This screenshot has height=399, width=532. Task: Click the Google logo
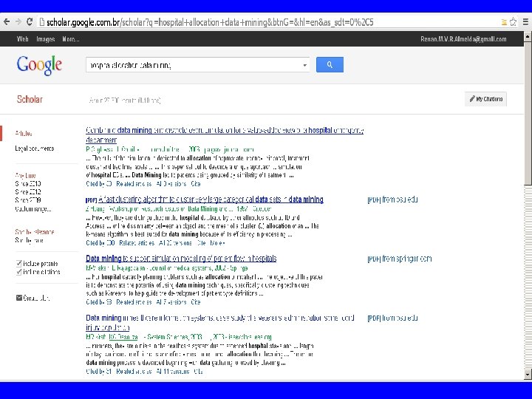(x=39, y=65)
